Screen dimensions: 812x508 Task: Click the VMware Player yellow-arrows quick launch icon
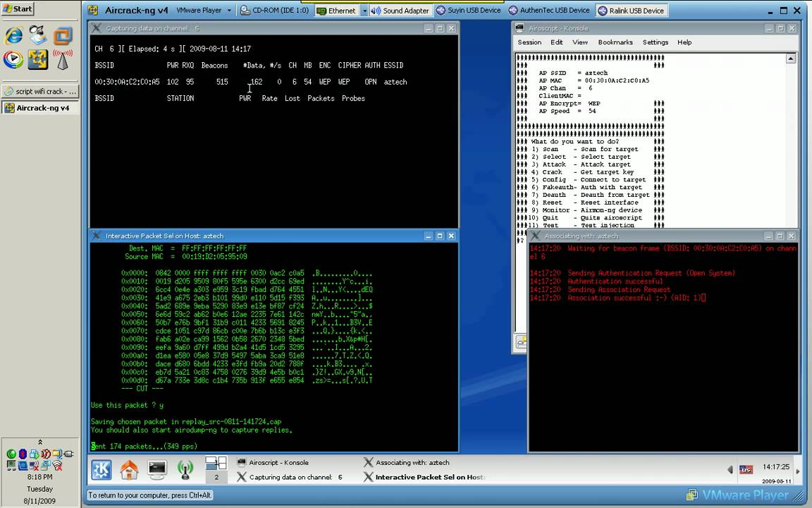pyautogui.click(x=38, y=59)
